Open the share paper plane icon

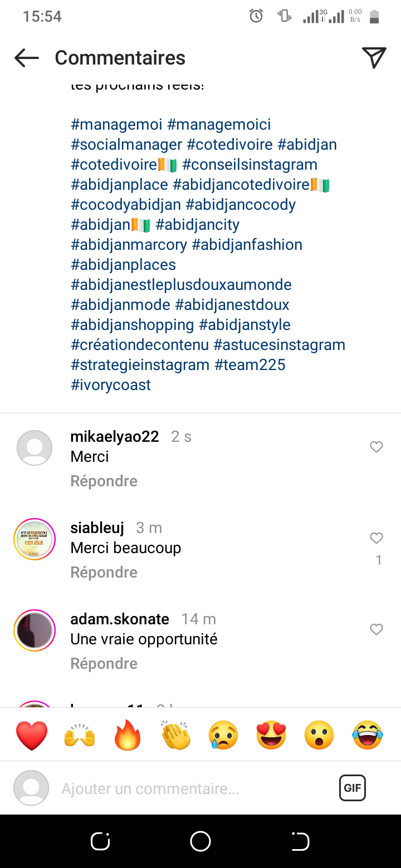[x=374, y=58]
